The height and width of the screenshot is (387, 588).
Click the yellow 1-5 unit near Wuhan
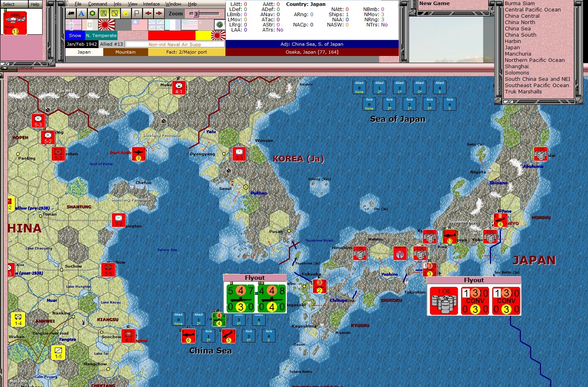pos(58,352)
